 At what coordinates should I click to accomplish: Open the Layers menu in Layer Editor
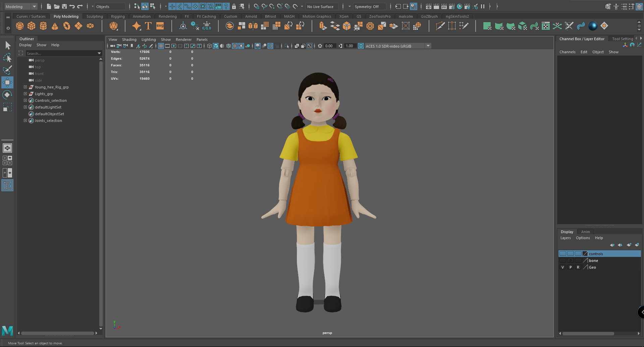pyautogui.click(x=566, y=238)
